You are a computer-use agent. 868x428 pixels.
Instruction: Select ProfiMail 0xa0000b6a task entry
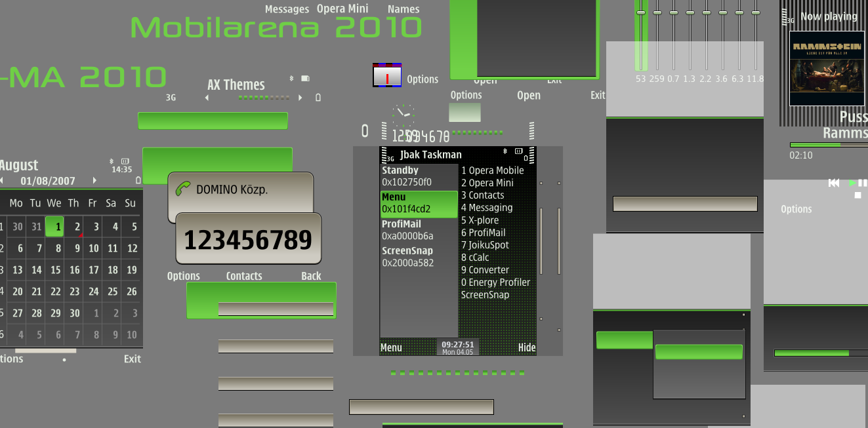coord(419,230)
